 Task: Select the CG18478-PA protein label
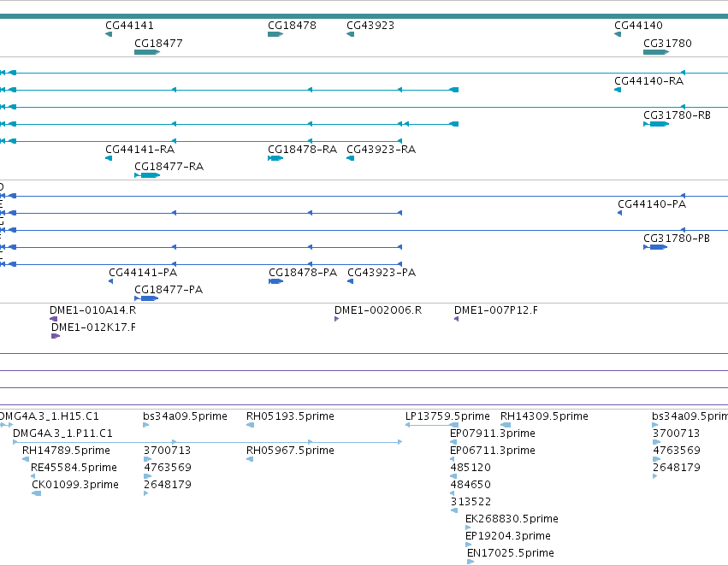[303, 273]
